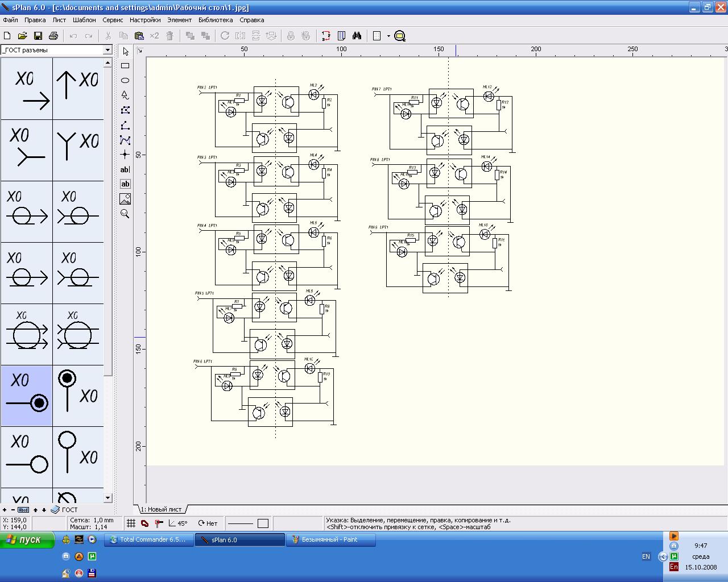The height and width of the screenshot is (582, 728).
Task: Switch to the '1: Новый лист' sheet tab
Action: 161,509
